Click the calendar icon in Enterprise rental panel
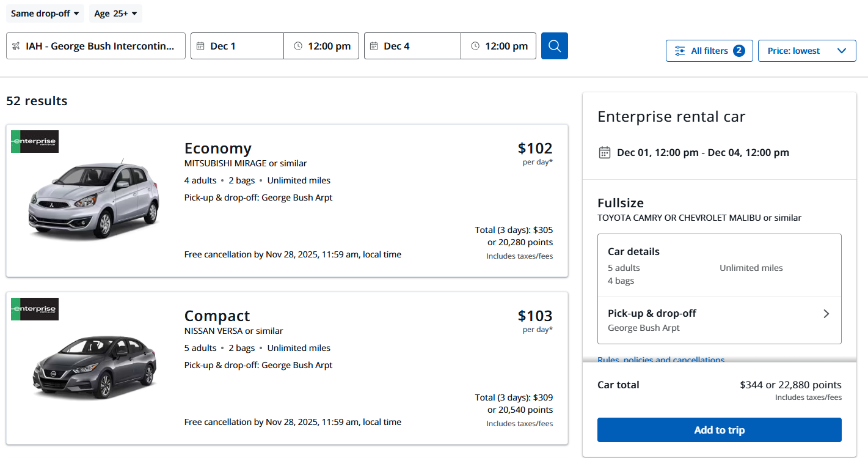Image resolution: width=868 pixels, height=458 pixels. tap(605, 152)
